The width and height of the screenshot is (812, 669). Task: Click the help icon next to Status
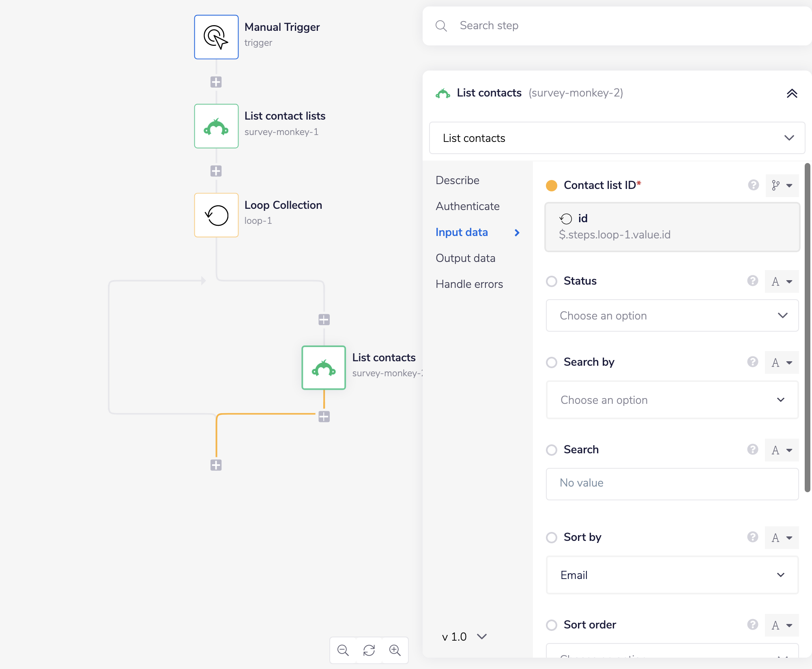753,281
